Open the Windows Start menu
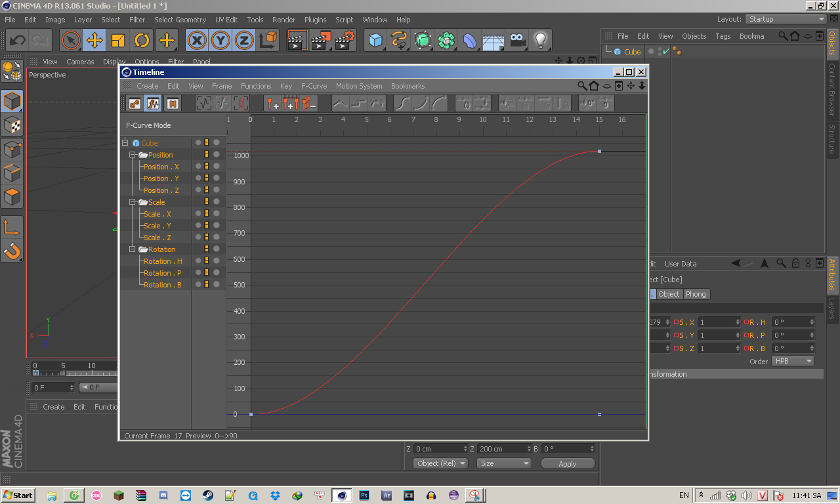840x504 pixels. coord(18,495)
